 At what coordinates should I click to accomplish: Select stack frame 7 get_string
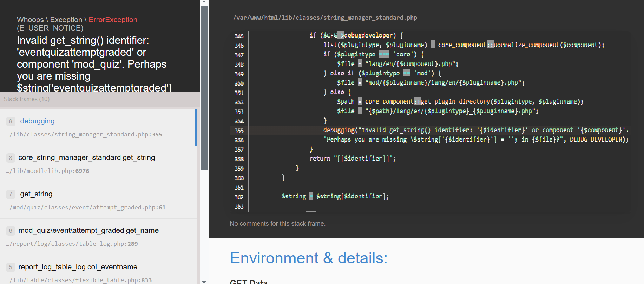click(98, 200)
